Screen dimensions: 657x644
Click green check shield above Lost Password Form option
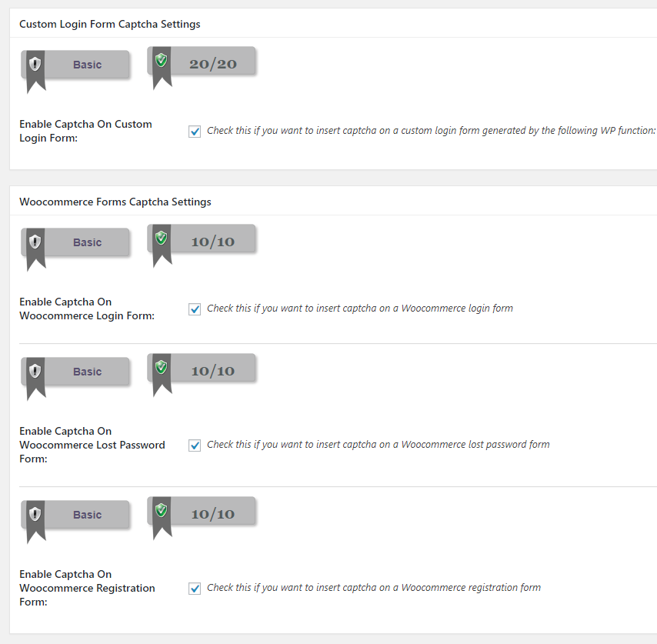coord(161,367)
